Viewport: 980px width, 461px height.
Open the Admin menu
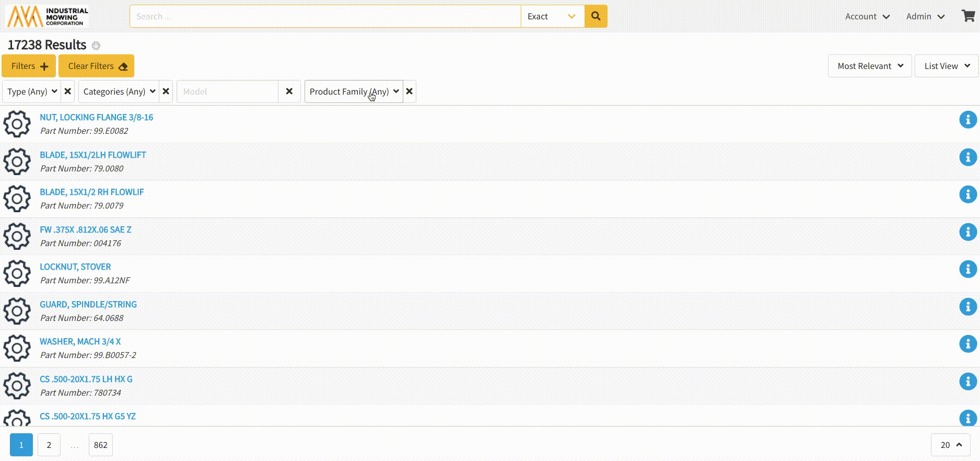[925, 16]
